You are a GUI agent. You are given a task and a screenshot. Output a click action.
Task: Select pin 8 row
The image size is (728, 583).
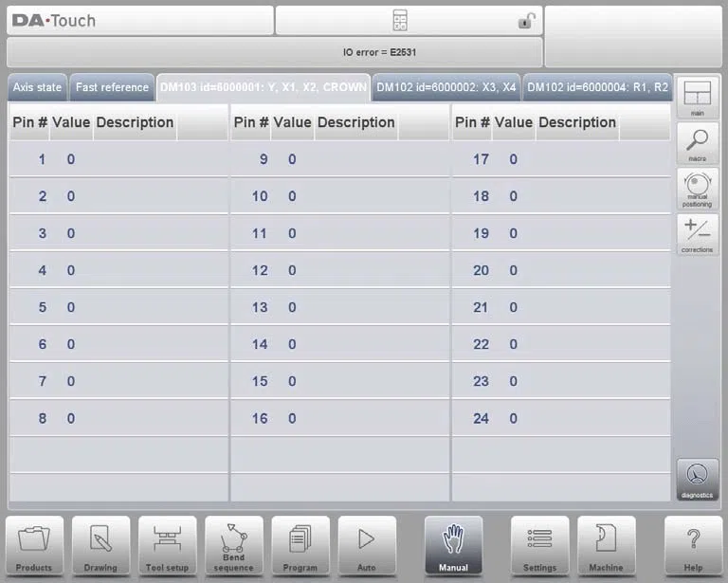[118, 418]
